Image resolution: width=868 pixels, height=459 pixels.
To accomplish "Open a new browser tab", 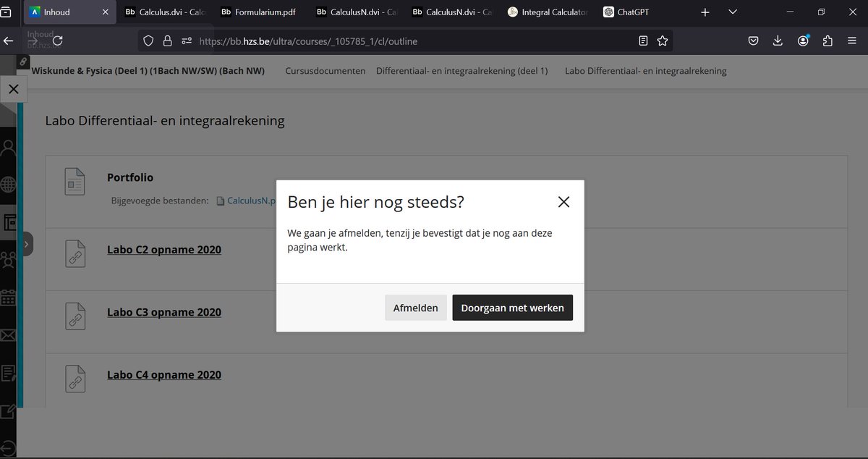I will [705, 12].
